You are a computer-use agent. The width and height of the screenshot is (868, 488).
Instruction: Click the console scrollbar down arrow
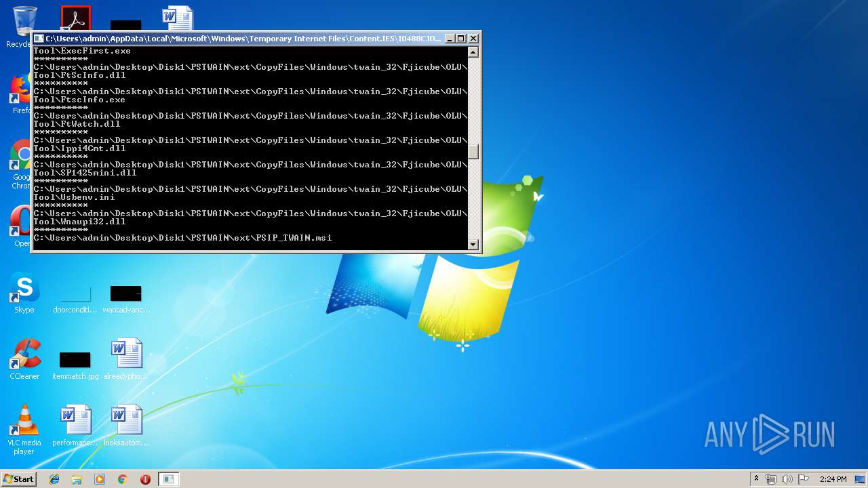pos(473,245)
